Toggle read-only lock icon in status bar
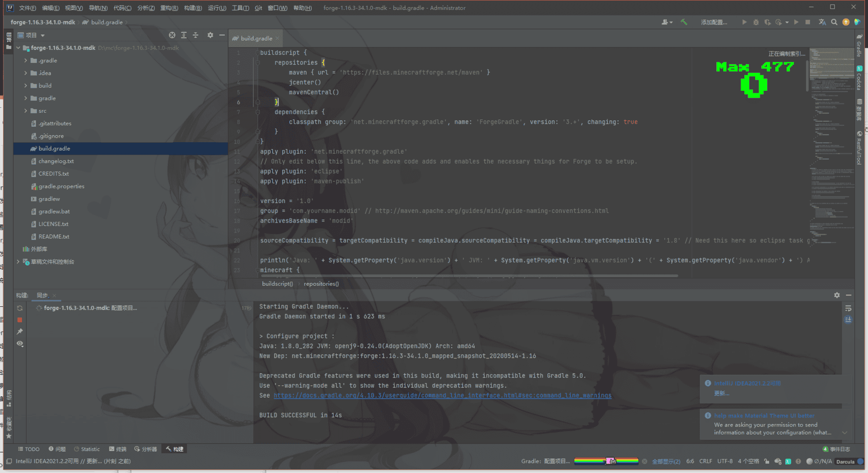 click(x=767, y=461)
